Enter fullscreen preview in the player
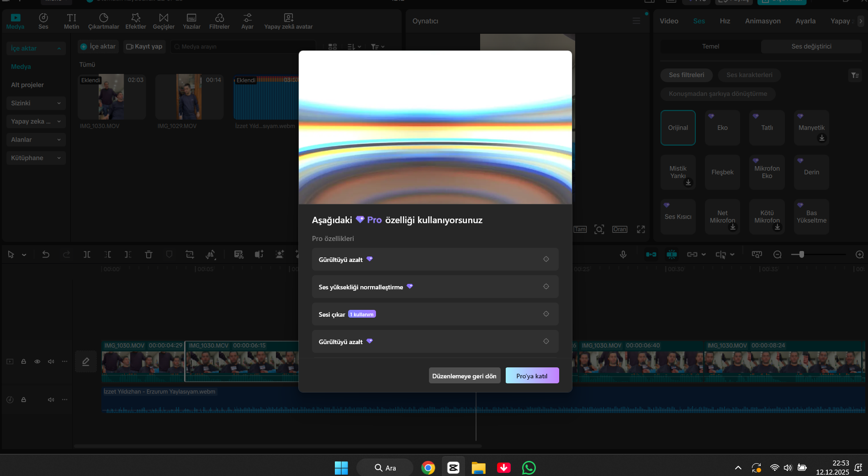Screen dimensions: 868x476 pyautogui.click(x=641, y=230)
